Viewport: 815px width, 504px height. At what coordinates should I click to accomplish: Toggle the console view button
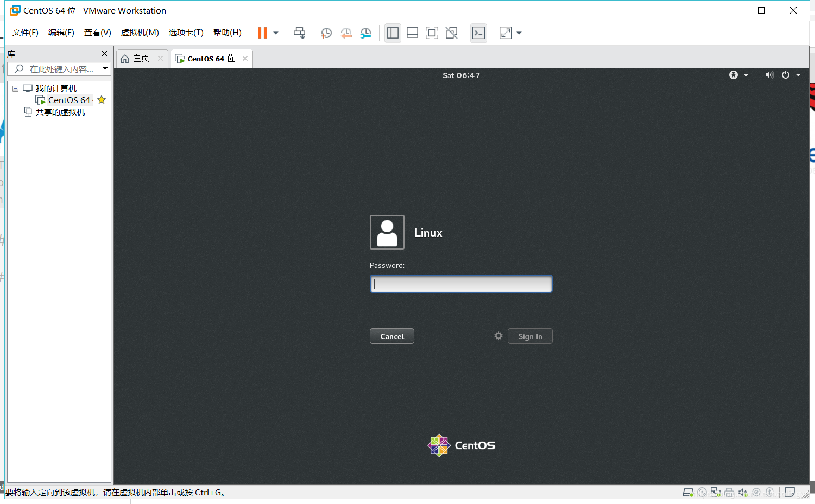pos(478,33)
